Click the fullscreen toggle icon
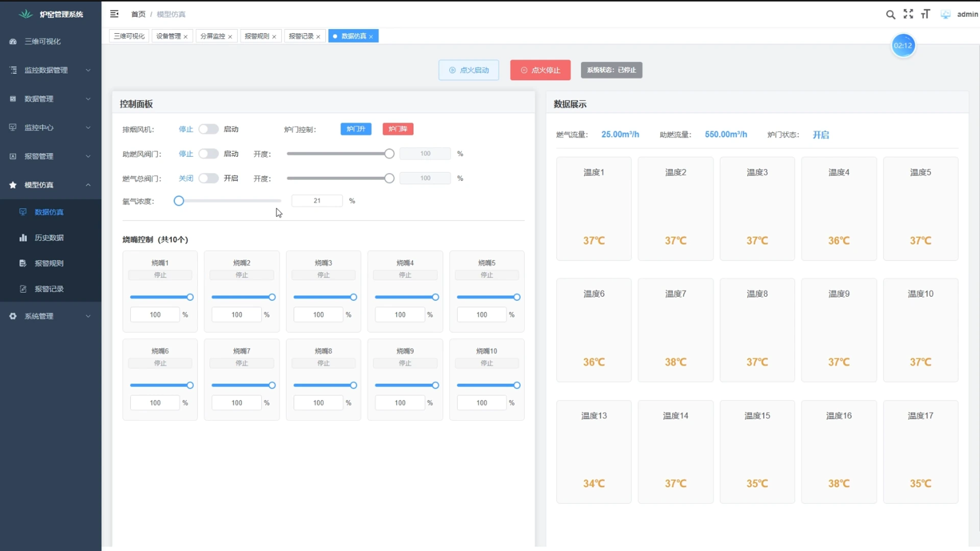Viewport: 980px width, 551px height. (908, 14)
